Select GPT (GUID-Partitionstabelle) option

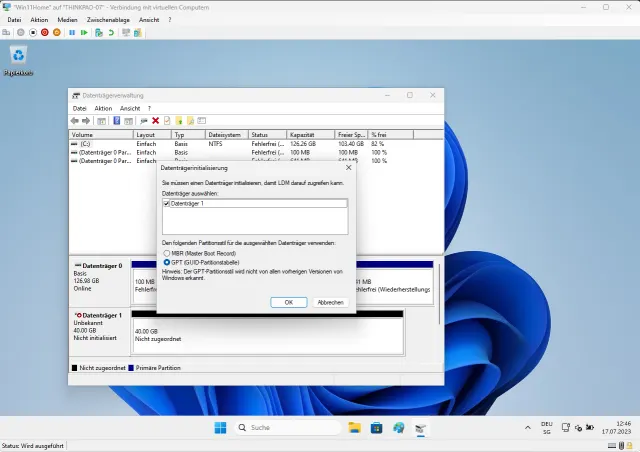167,262
